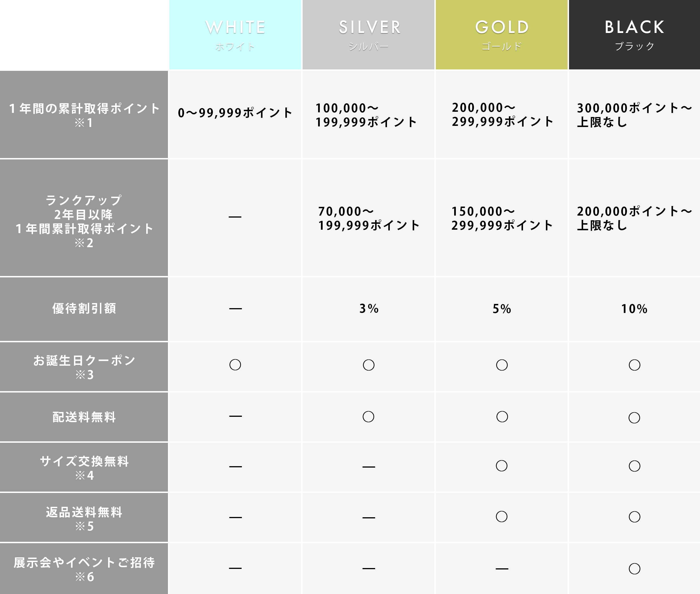The height and width of the screenshot is (594, 700).
Task: Click the BLACK free shipping circle mark
Action: (634, 418)
